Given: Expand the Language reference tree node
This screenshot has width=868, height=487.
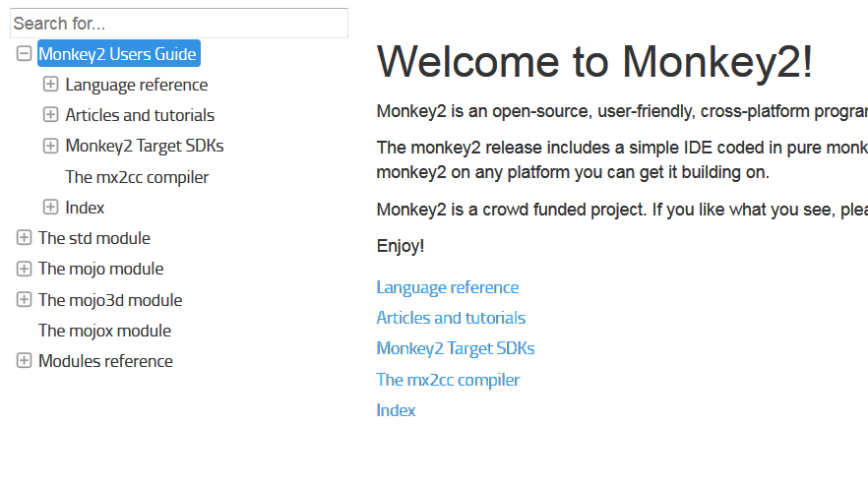Looking at the screenshot, I should [x=51, y=85].
